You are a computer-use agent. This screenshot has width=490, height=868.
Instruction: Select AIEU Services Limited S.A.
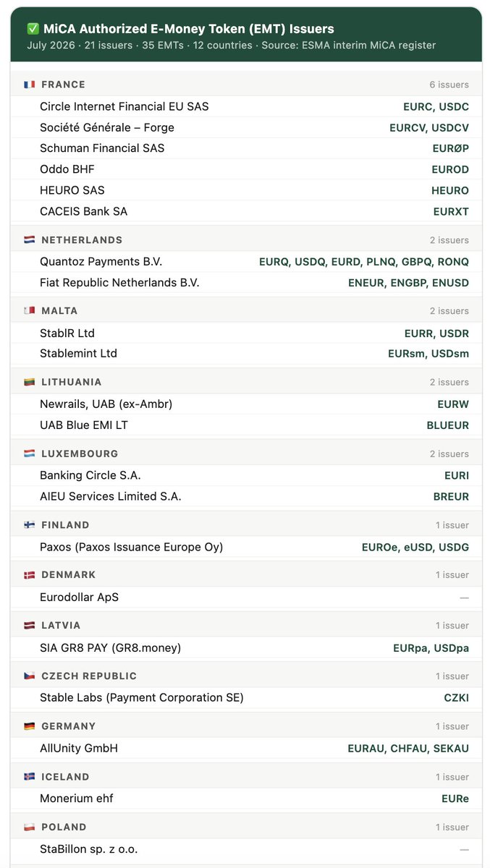pos(111,496)
